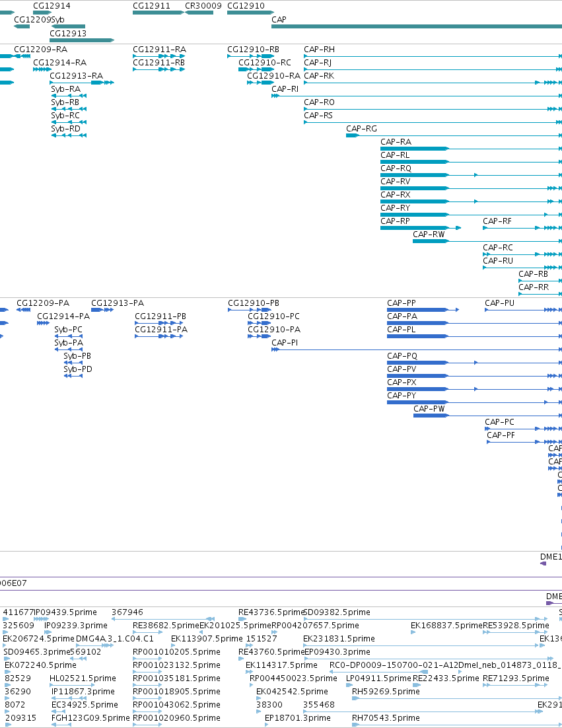Click the CAP-PW protein label

[x=429, y=408]
